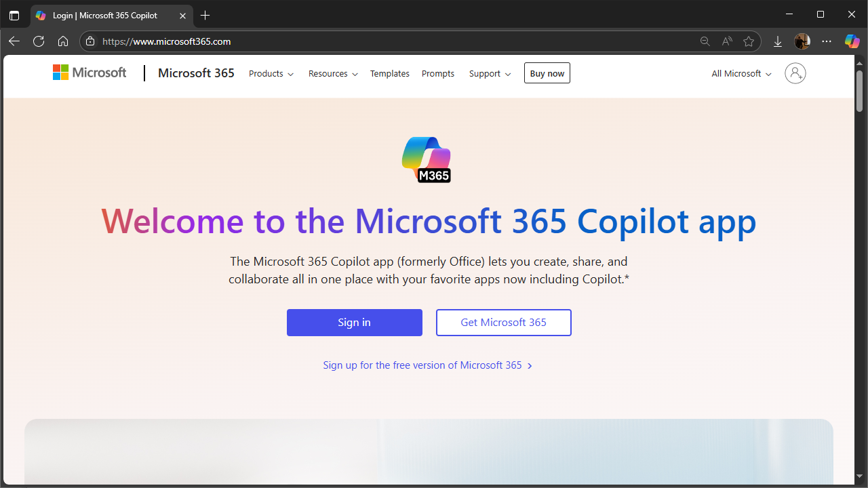Click the Sign in button

point(355,323)
